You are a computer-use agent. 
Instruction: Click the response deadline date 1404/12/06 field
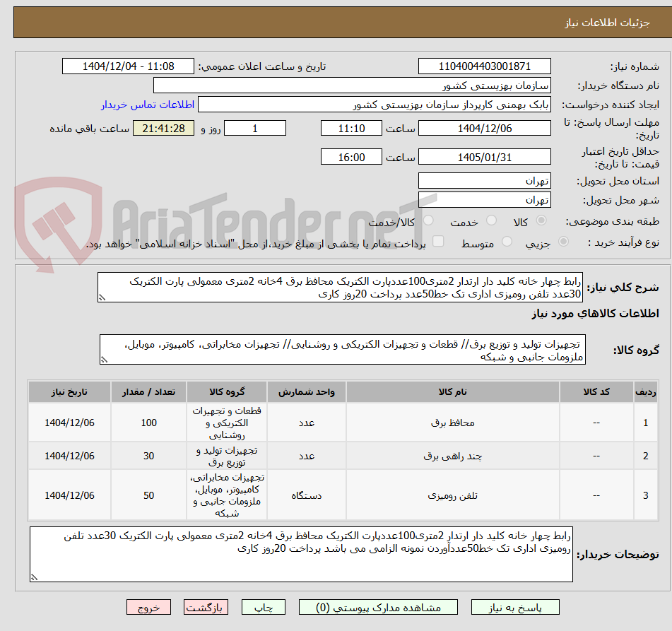[484, 128]
